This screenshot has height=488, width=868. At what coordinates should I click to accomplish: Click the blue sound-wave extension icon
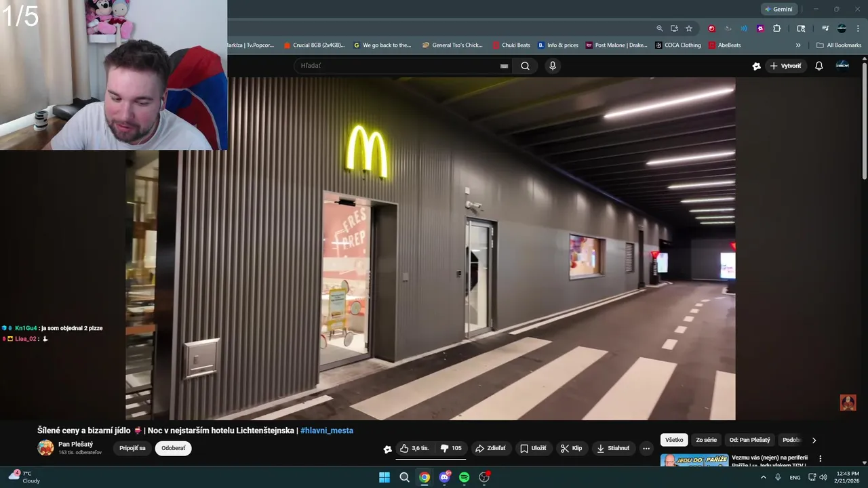744,28
